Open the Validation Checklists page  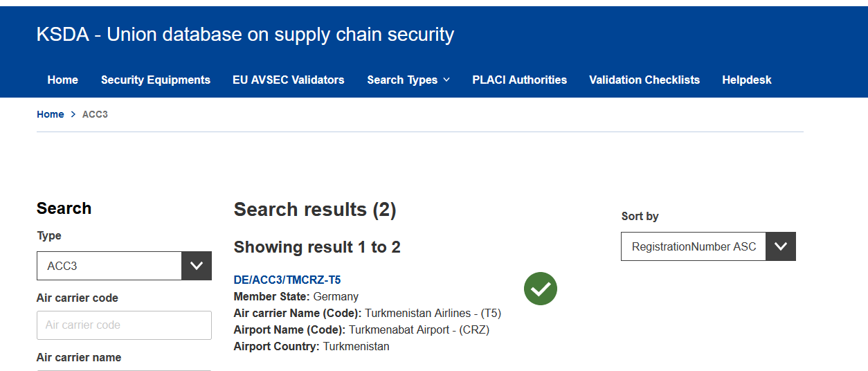pos(644,80)
